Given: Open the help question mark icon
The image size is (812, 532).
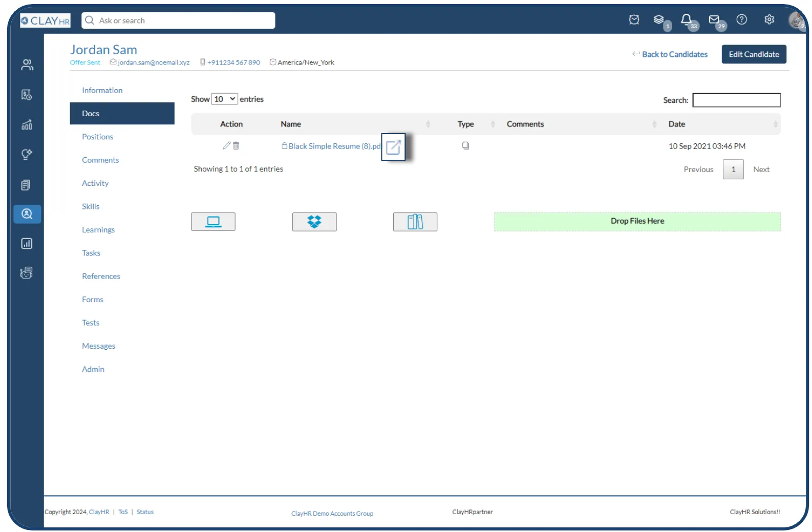Looking at the screenshot, I should coord(741,19).
